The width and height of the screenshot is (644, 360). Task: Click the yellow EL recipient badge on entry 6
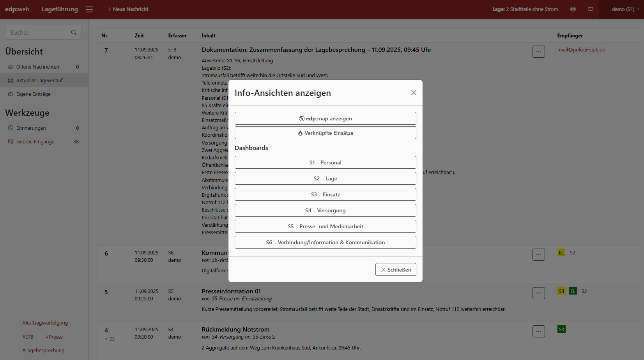click(561, 253)
